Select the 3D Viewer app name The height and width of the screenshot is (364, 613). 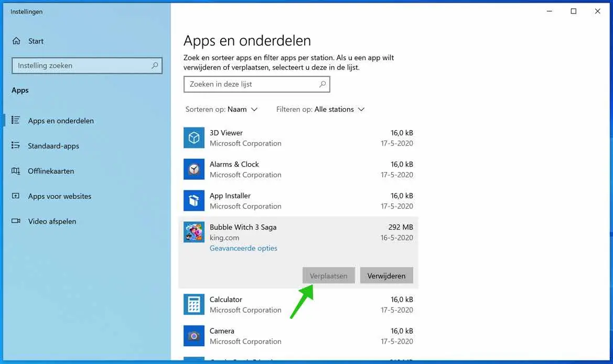point(226,133)
